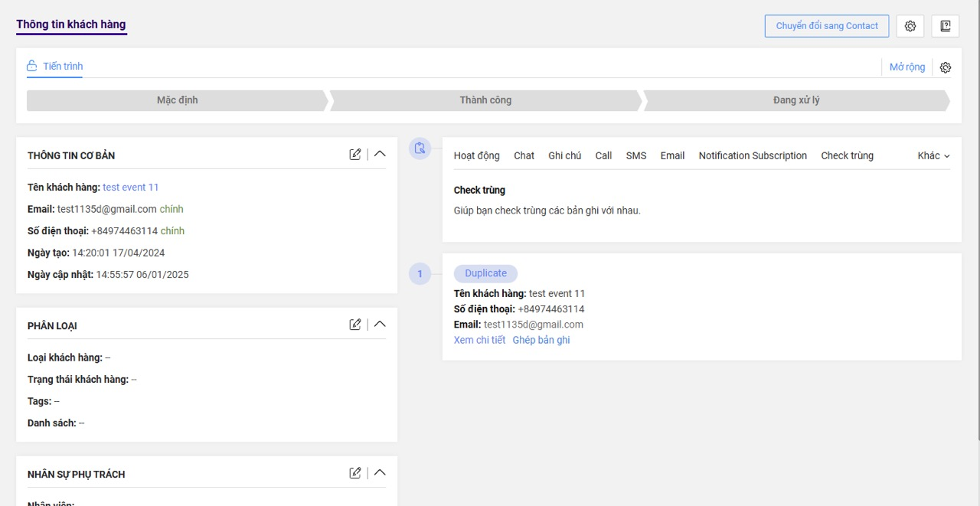
Task: Click the creation date 14:20:01 17/04/2024
Action: coord(119,253)
